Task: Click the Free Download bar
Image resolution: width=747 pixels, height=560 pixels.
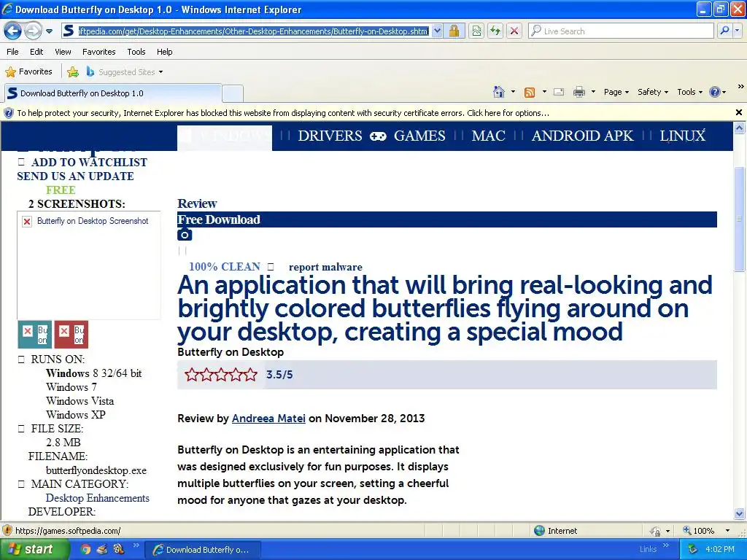Action: click(x=447, y=219)
